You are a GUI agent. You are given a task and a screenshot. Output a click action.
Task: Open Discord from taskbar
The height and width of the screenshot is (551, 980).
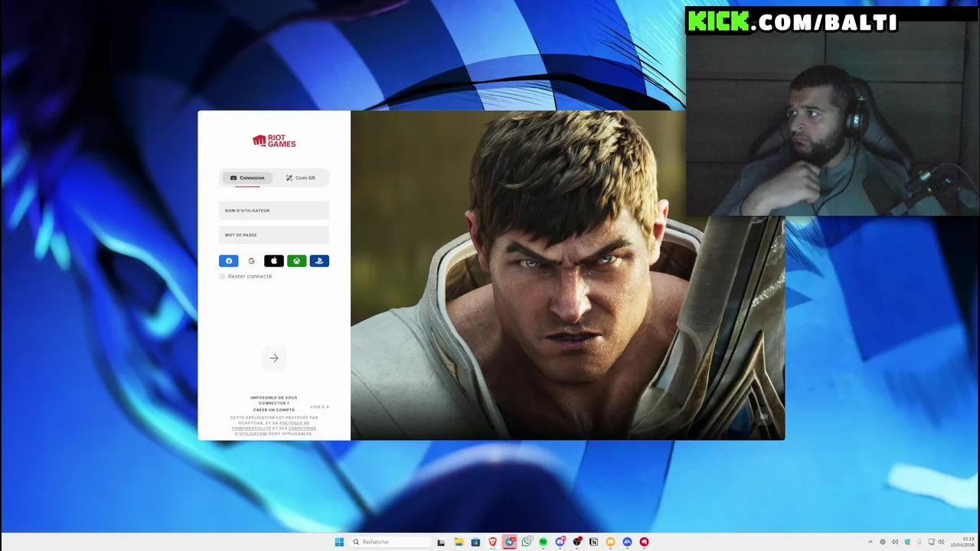pyautogui.click(x=560, y=542)
